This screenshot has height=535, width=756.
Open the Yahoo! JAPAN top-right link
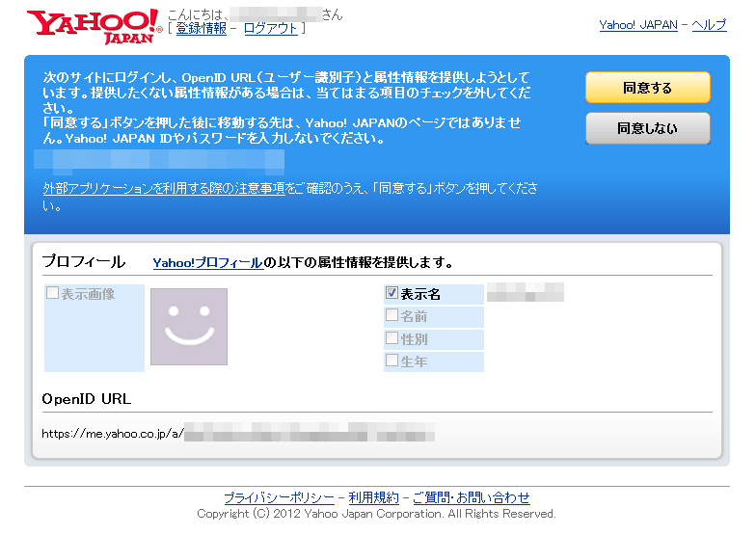pyautogui.click(x=638, y=25)
